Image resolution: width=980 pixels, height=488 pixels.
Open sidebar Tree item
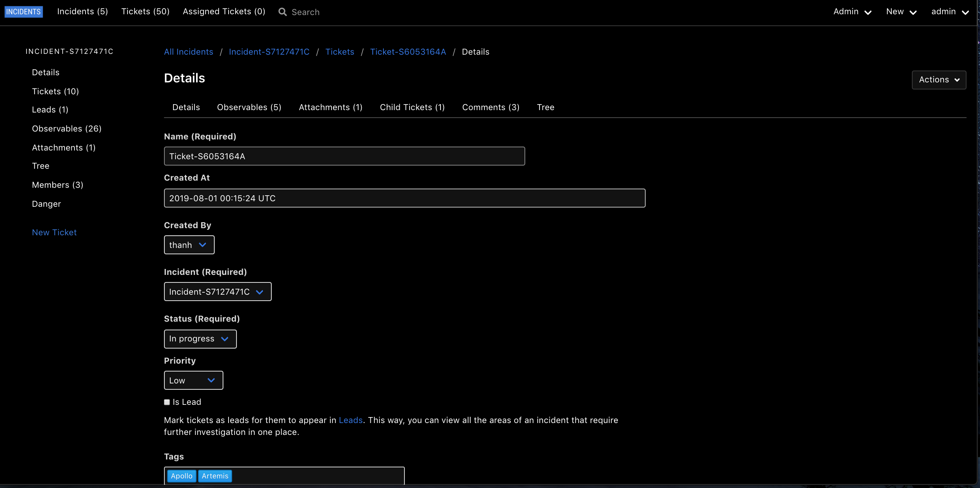(x=41, y=166)
